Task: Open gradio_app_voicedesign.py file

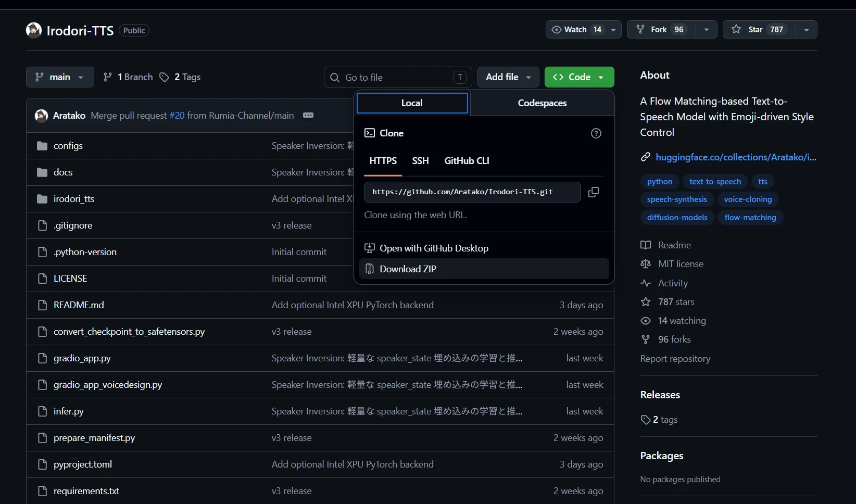Action: click(108, 385)
